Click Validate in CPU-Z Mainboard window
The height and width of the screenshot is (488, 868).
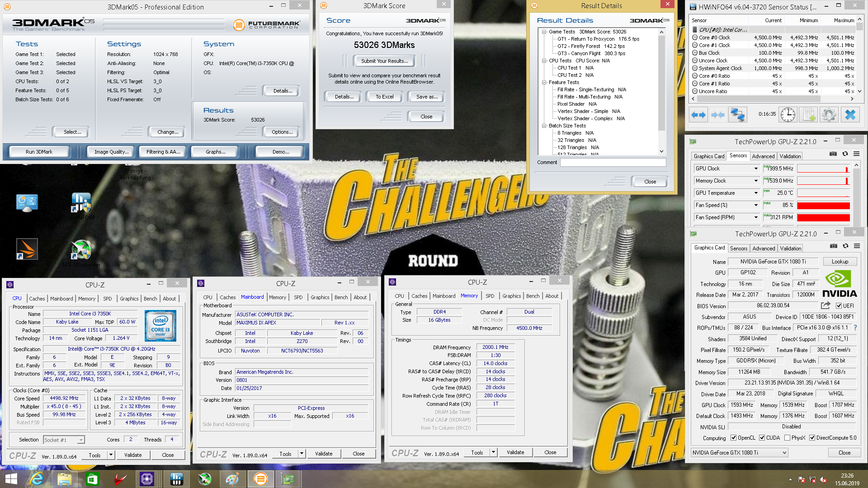[324, 454]
